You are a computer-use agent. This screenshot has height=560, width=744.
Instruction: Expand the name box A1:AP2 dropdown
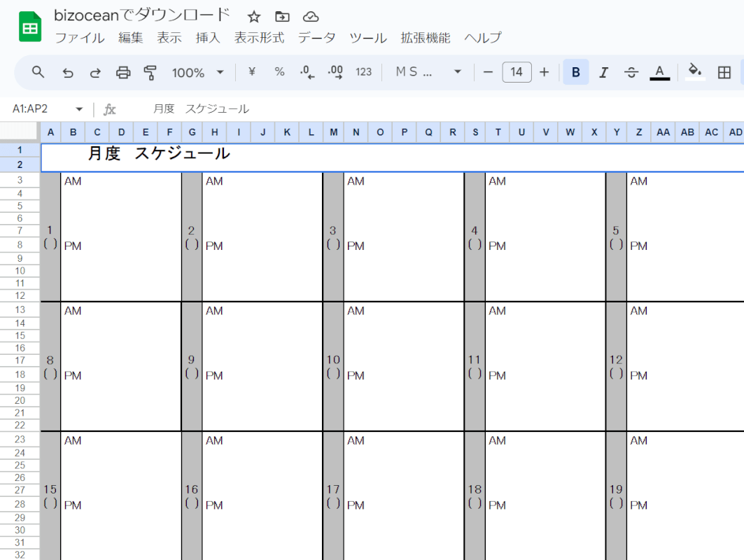[79, 109]
